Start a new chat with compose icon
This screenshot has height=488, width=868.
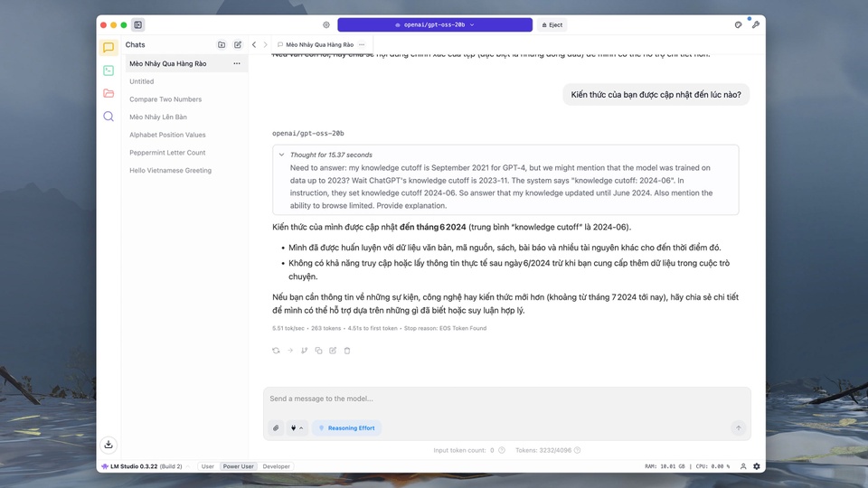[x=238, y=44]
